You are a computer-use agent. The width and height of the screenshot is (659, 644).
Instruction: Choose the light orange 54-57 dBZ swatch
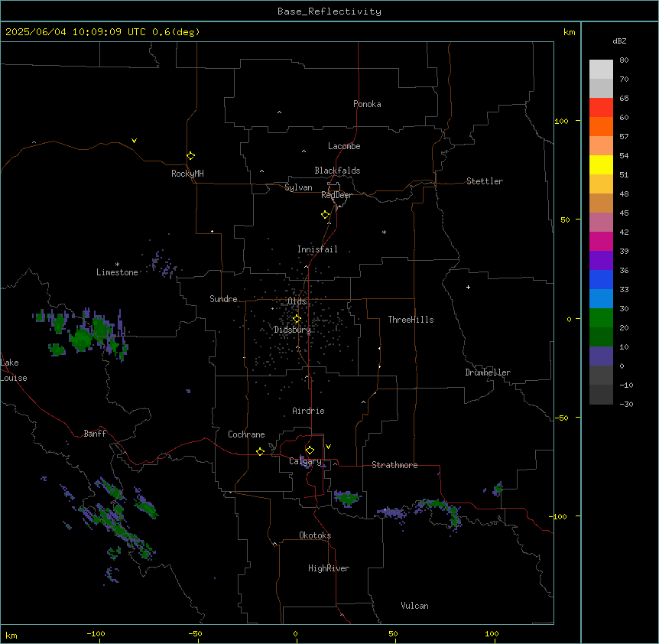click(601, 146)
